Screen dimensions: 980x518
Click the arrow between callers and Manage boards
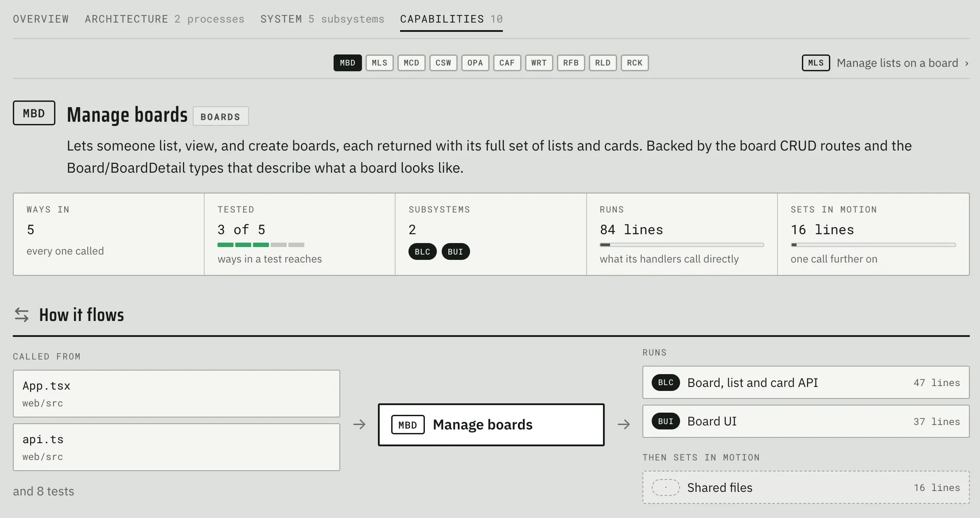359,425
